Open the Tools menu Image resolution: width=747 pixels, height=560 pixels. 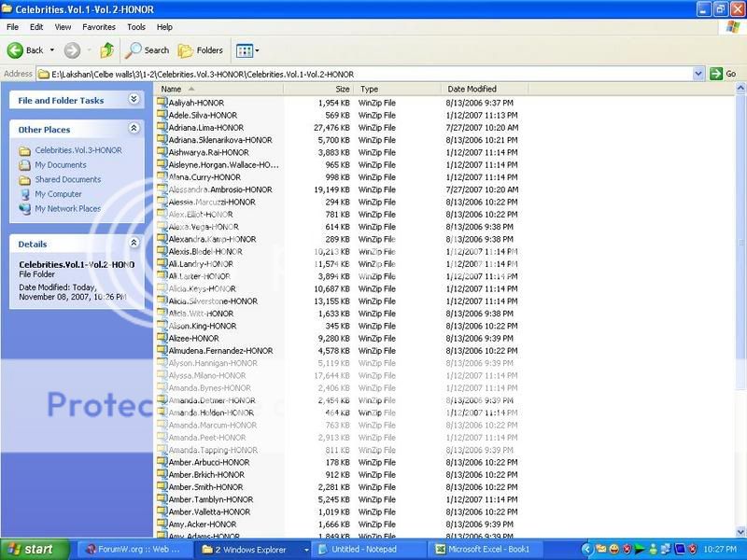(x=135, y=27)
